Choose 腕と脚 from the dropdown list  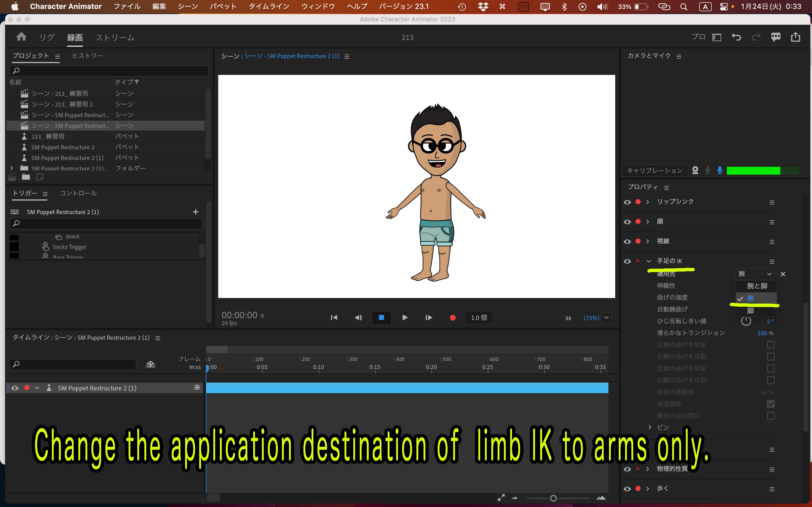757,286
